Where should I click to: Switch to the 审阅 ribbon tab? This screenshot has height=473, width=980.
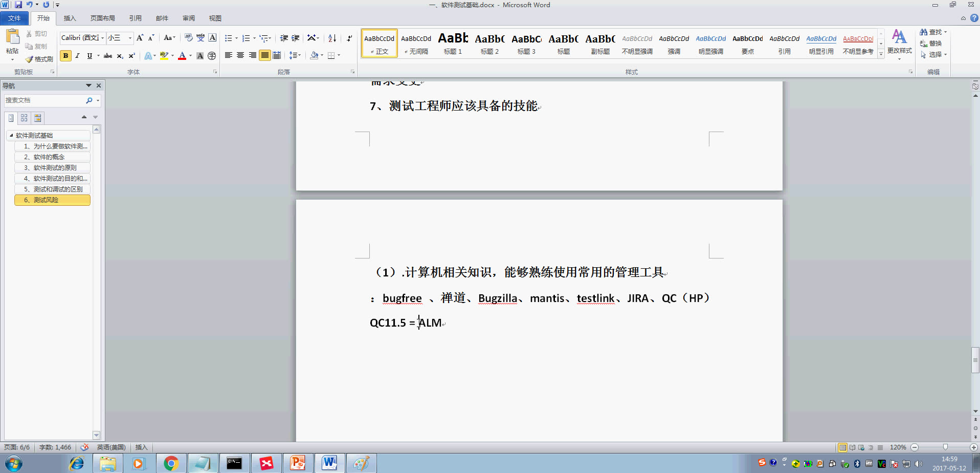point(189,18)
